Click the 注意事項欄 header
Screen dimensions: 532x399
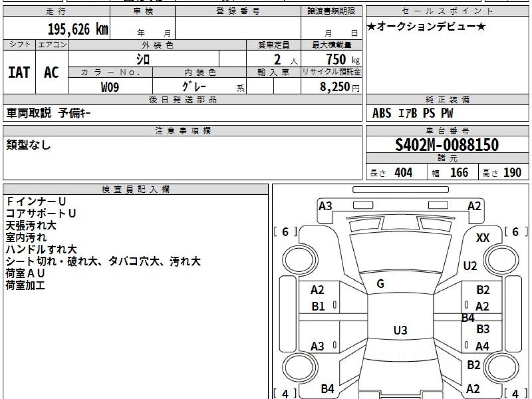(x=182, y=131)
